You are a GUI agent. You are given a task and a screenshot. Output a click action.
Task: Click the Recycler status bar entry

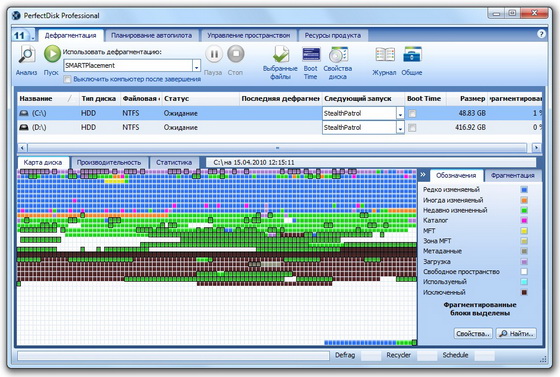(x=399, y=355)
